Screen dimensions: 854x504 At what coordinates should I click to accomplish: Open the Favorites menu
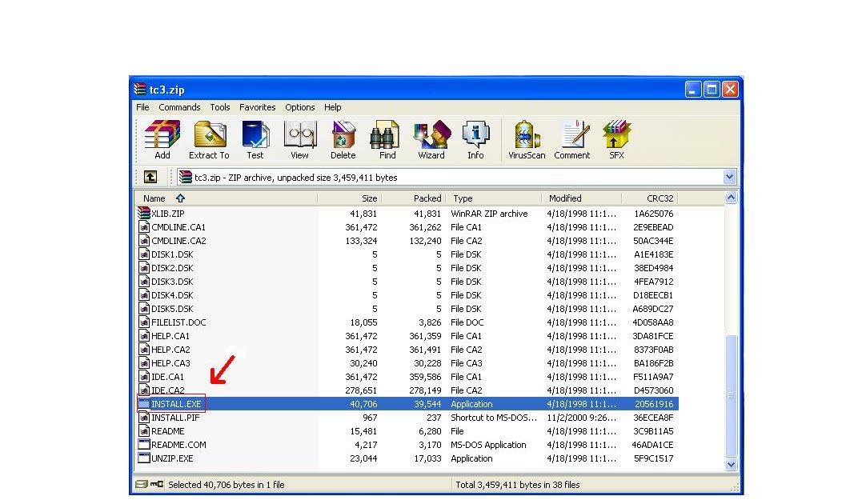coord(258,107)
